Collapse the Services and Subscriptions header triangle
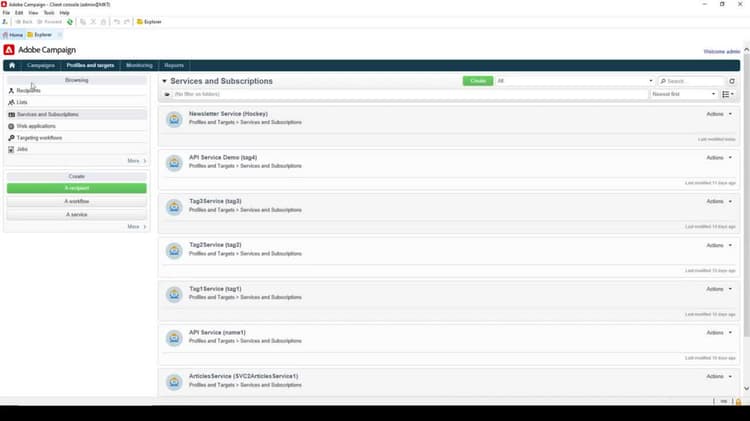Viewport: 750px width, 421px height. pyautogui.click(x=164, y=81)
